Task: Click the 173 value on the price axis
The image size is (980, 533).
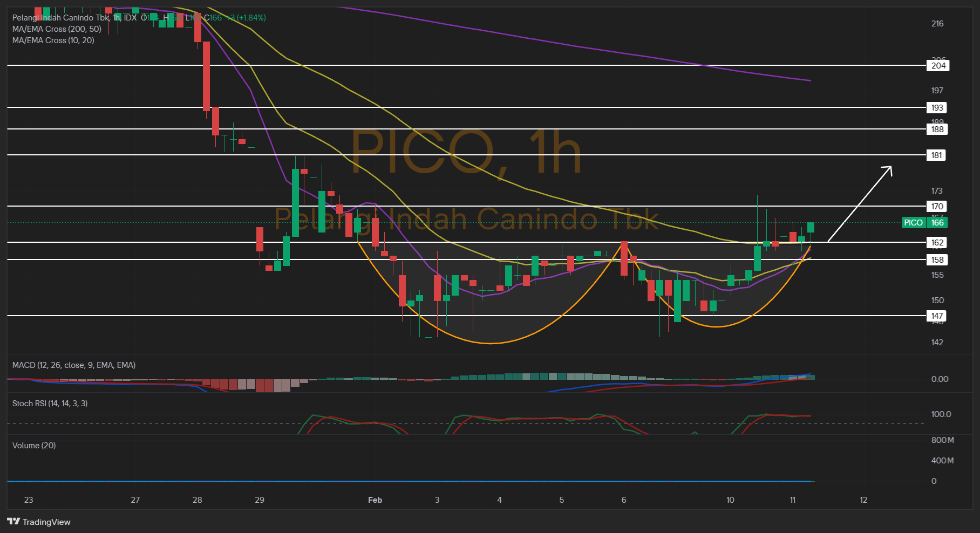Action: click(x=937, y=191)
